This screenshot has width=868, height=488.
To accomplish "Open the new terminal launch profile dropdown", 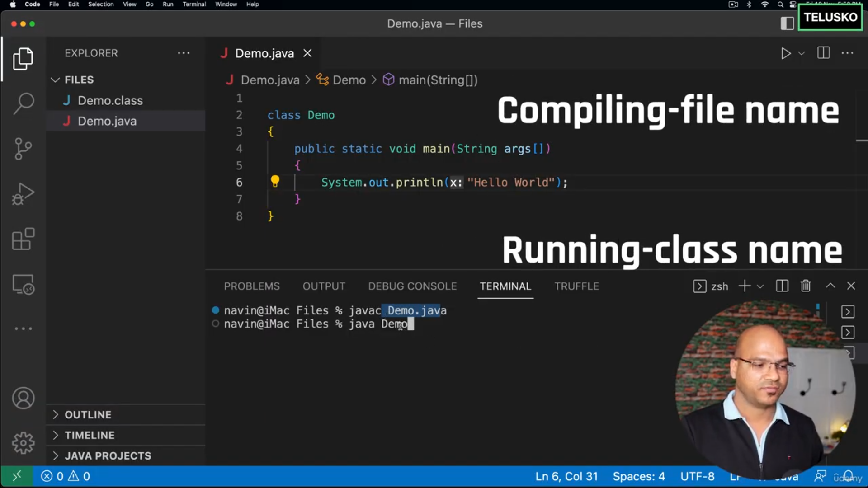I will (x=760, y=286).
